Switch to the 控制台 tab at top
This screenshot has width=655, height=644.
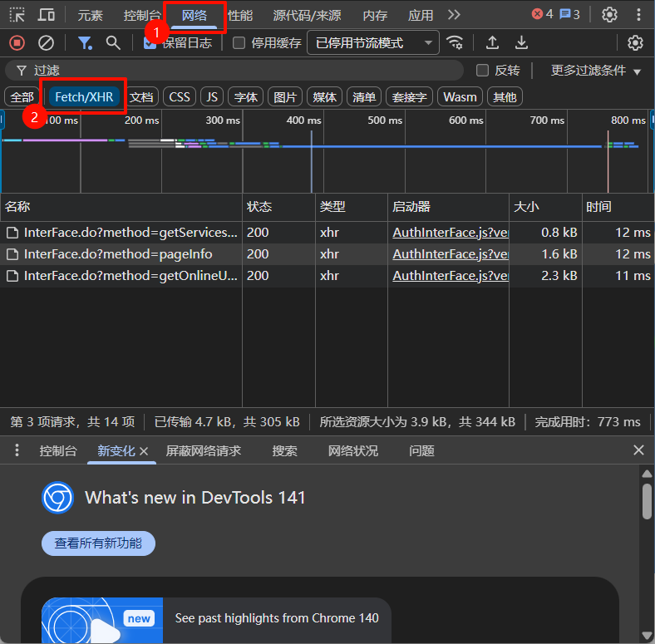(141, 15)
